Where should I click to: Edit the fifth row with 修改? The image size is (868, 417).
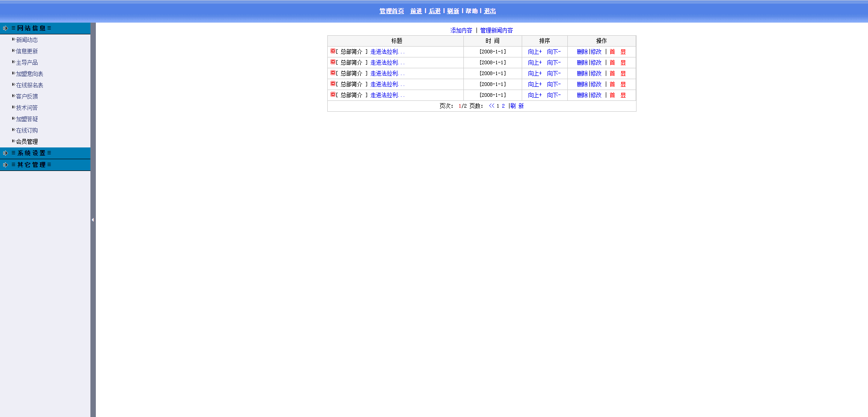(x=596, y=95)
